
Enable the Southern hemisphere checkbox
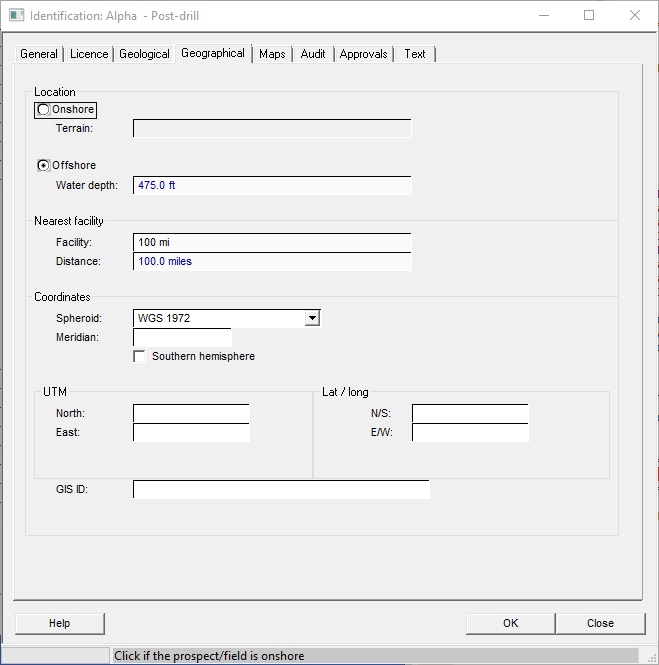(x=140, y=357)
